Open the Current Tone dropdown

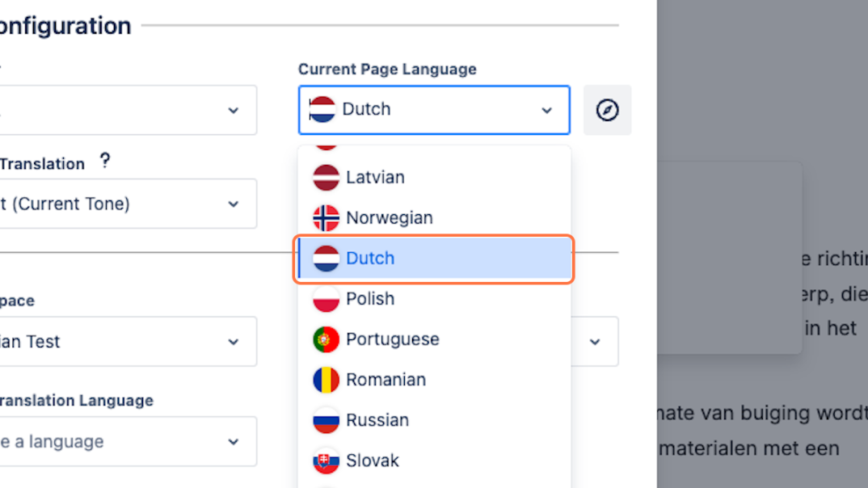coord(233,204)
